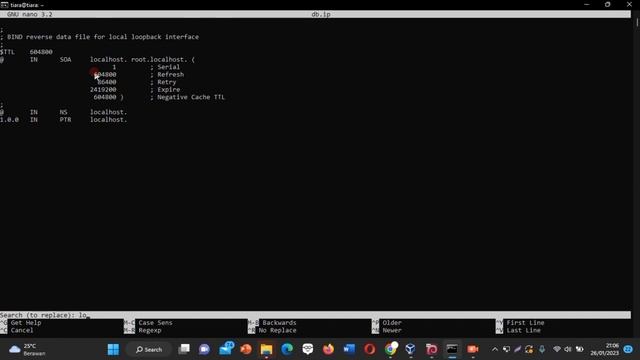Screen dimensions: 640x360
Task: Click the 'BIND reverse data file' comment line
Action: 100,37
